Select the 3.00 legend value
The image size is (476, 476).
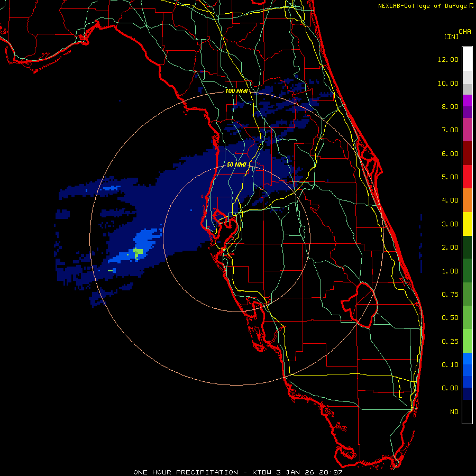click(450, 224)
